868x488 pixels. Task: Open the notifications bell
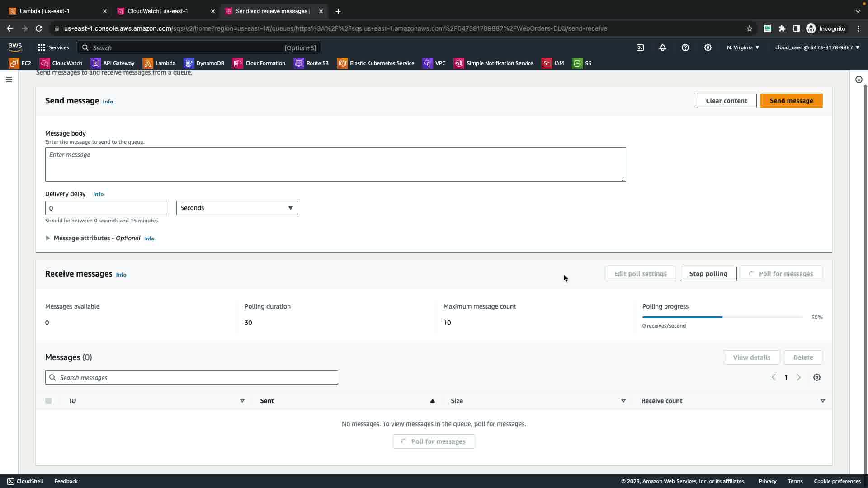[x=663, y=47]
